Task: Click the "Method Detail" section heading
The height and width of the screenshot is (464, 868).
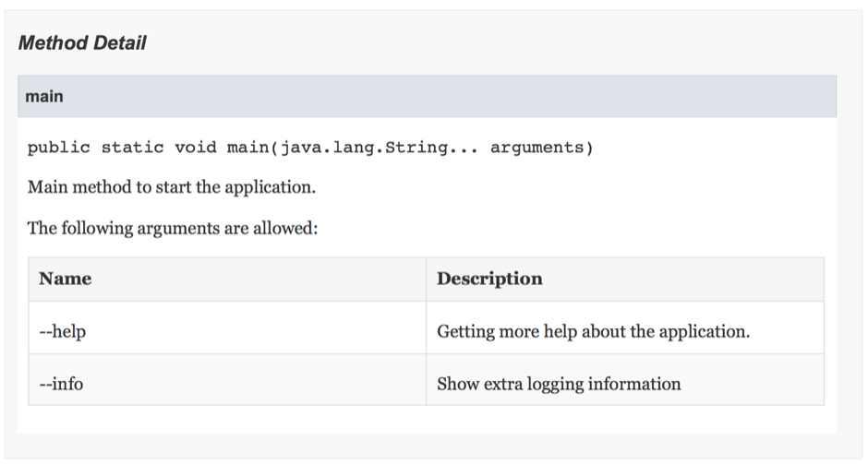Action: coord(82,43)
